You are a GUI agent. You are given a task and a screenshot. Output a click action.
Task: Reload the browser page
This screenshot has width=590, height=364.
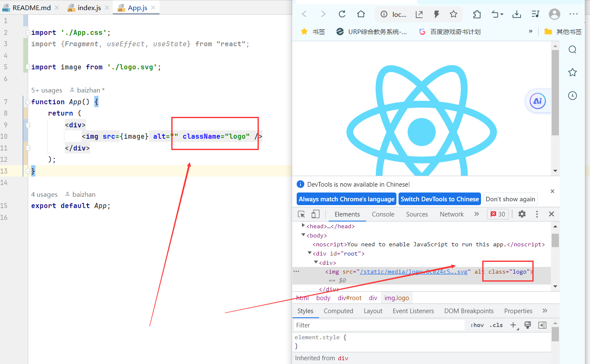coord(342,14)
